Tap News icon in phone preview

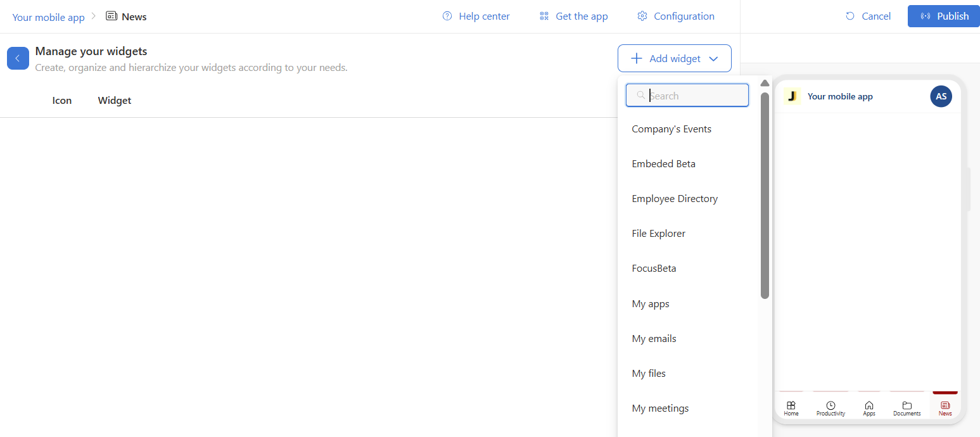tap(945, 405)
